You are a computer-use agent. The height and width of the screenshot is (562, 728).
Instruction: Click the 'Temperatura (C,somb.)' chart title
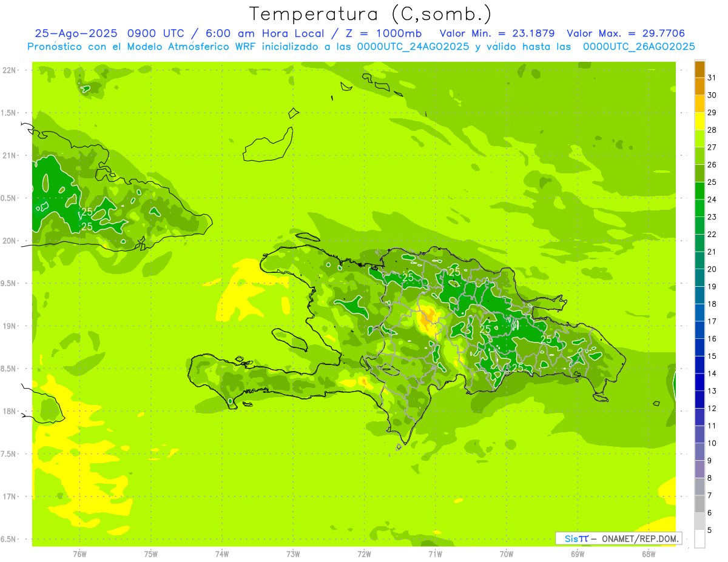(371, 14)
